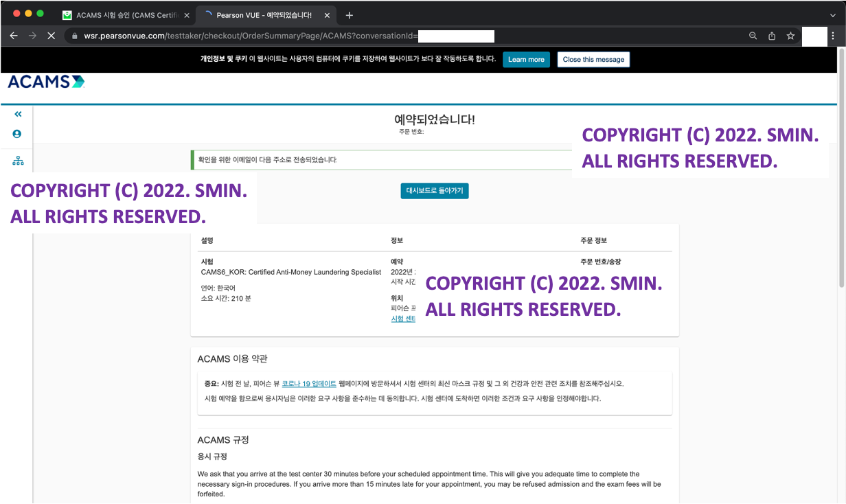846x504 pixels.
Task: Click the 설명 column header
Action: pyautogui.click(x=207, y=240)
